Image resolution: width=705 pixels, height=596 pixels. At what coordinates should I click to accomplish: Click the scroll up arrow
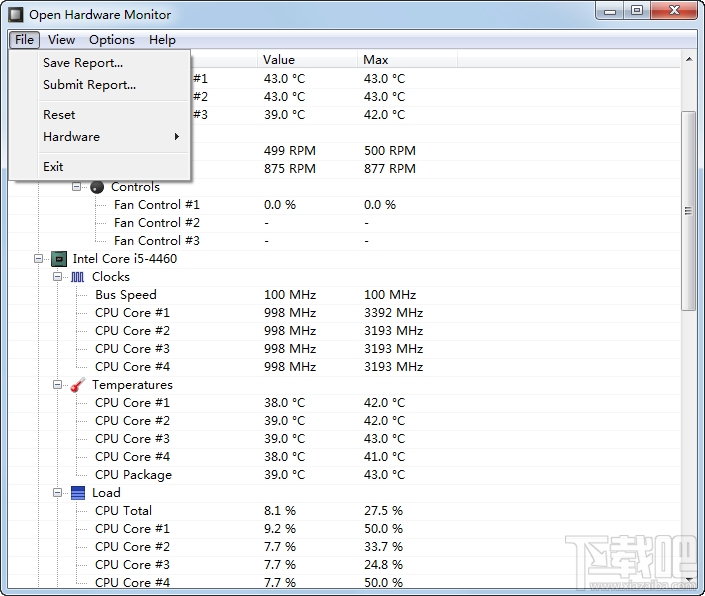point(689,59)
